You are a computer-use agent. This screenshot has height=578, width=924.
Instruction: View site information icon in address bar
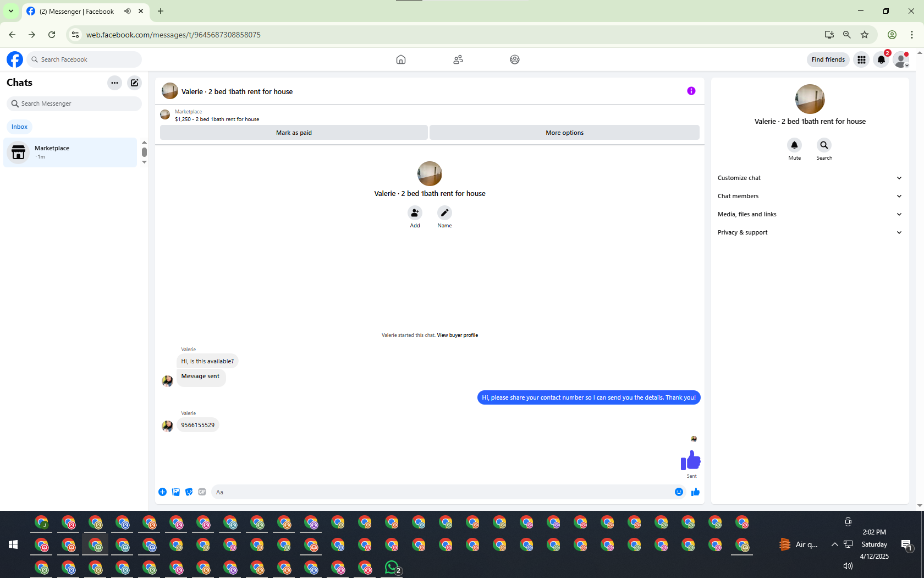(75, 35)
